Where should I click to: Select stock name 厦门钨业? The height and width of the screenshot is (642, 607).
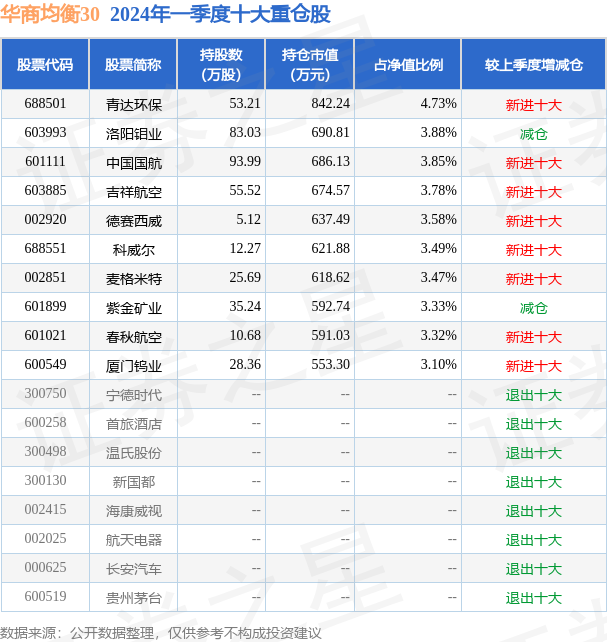click(x=134, y=366)
